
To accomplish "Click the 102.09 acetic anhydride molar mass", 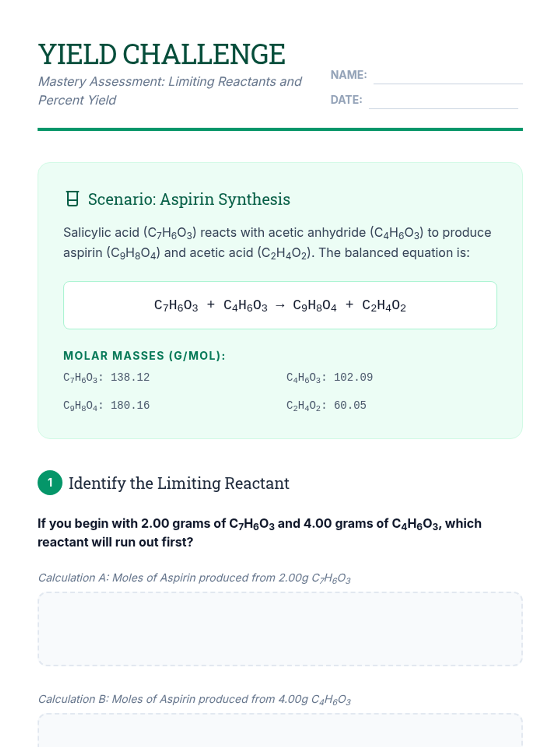I will tap(353, 377).
